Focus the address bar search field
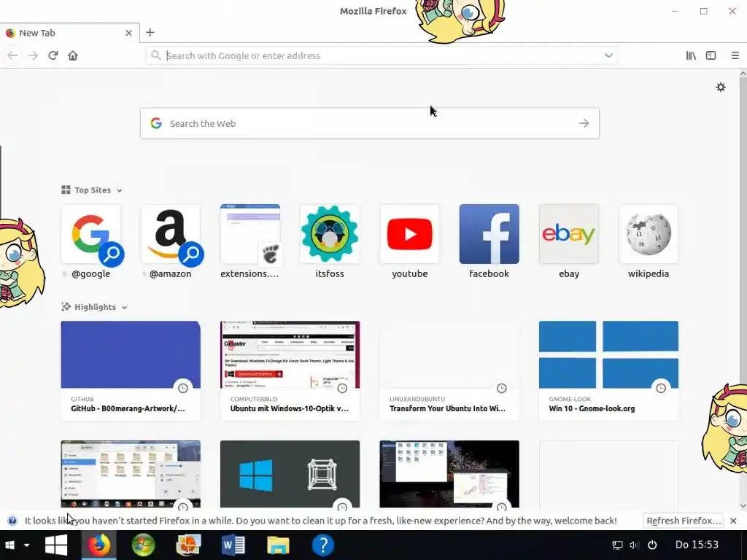The image size is (747, 560). tap(382, 55)
